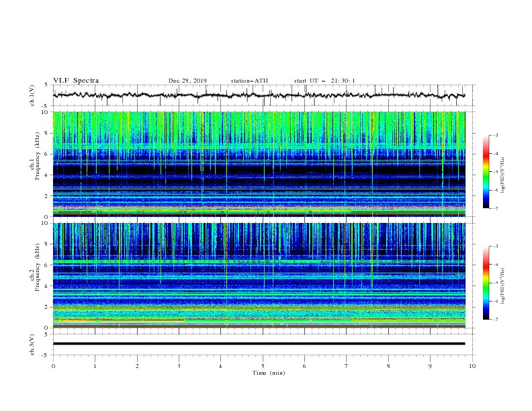Image resolution: width=532 pixels, height=411 pixels.
Task: Click time axis tick label '5'
Action: (x=263, y=366)
